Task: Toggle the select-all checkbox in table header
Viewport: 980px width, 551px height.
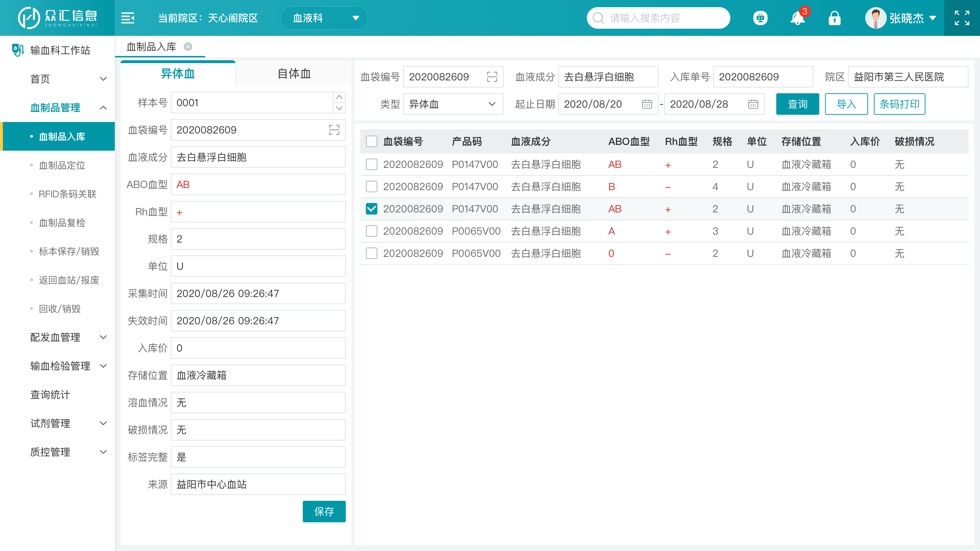Action: coord(371,142)
